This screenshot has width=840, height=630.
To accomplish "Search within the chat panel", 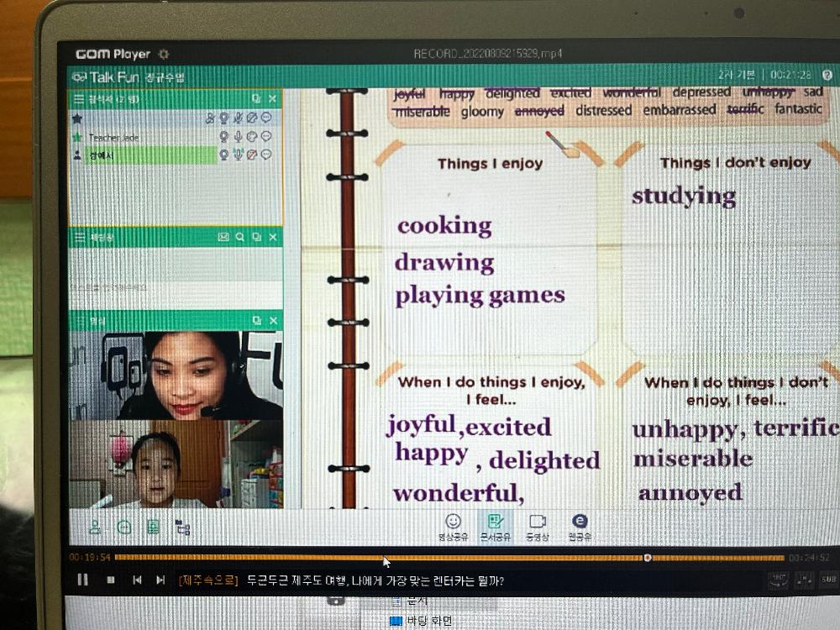I will click(x=240, y=238).
